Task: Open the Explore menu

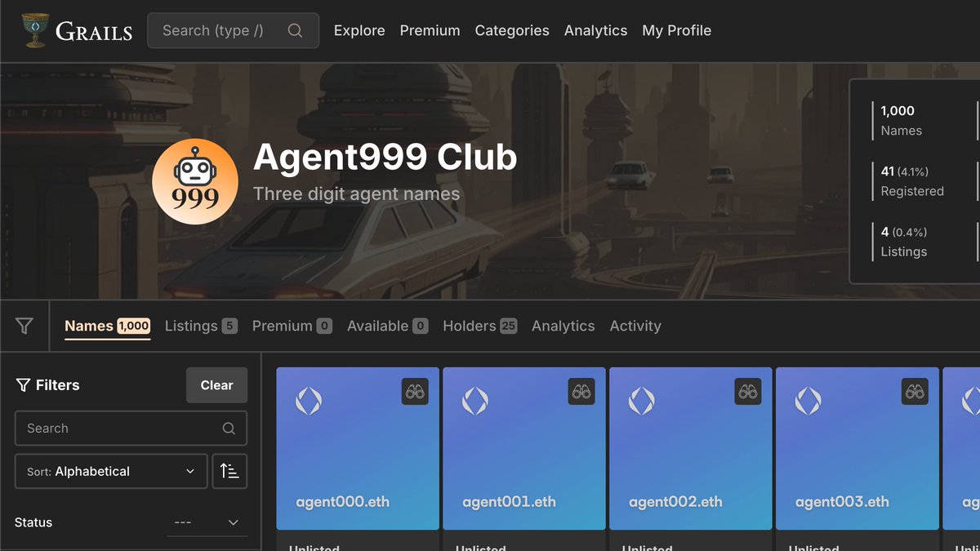Action: click(x=359, y=30)
